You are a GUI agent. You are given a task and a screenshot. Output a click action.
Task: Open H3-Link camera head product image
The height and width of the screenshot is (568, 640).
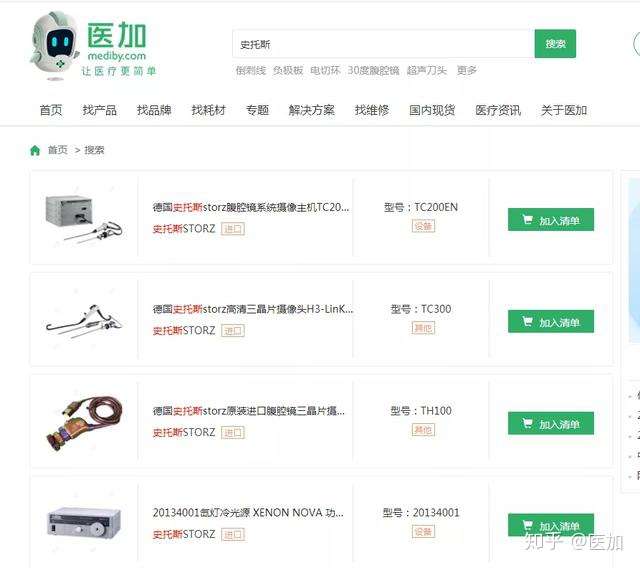pyautogui.click(x=84, y=321)
